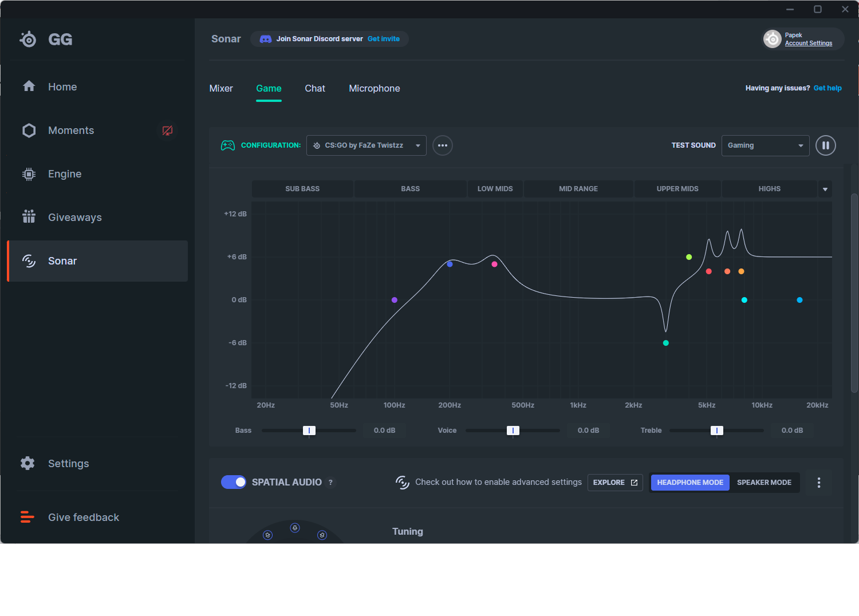859x616 pixels.
Task: Click the configuration gamepad icon
Action: coord(228,145)
